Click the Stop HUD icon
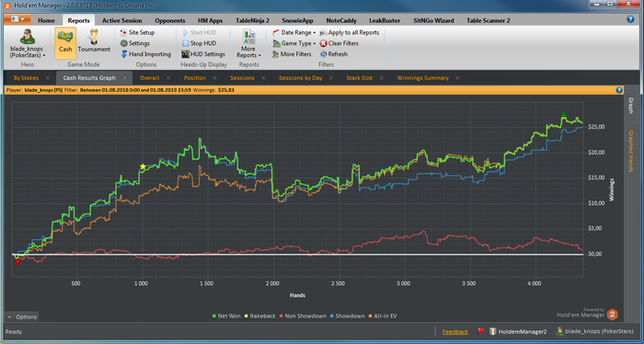Image resolution: width=644 pixels, height=344 pixels. [x=185, y=43]
